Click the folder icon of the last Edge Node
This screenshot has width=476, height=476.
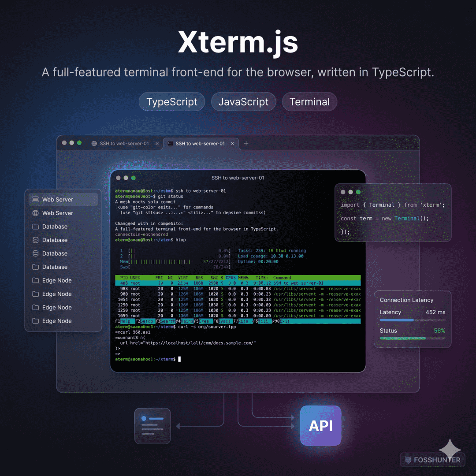point(36,321)
